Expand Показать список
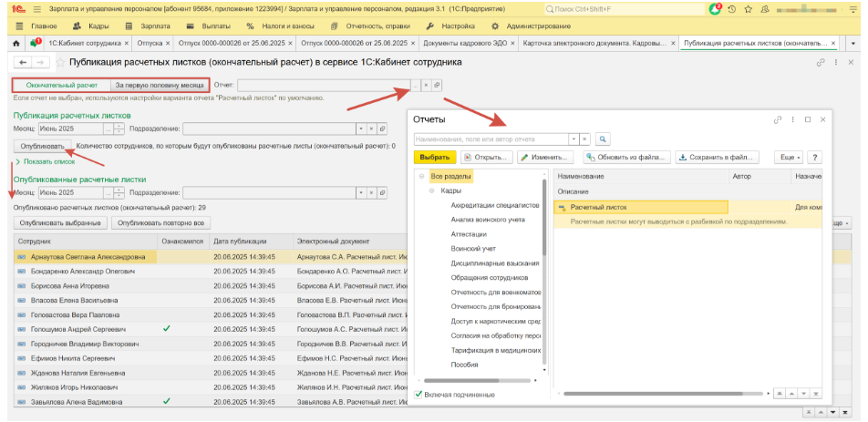This screenshot has height=422, width=868. tap(46, 162)
